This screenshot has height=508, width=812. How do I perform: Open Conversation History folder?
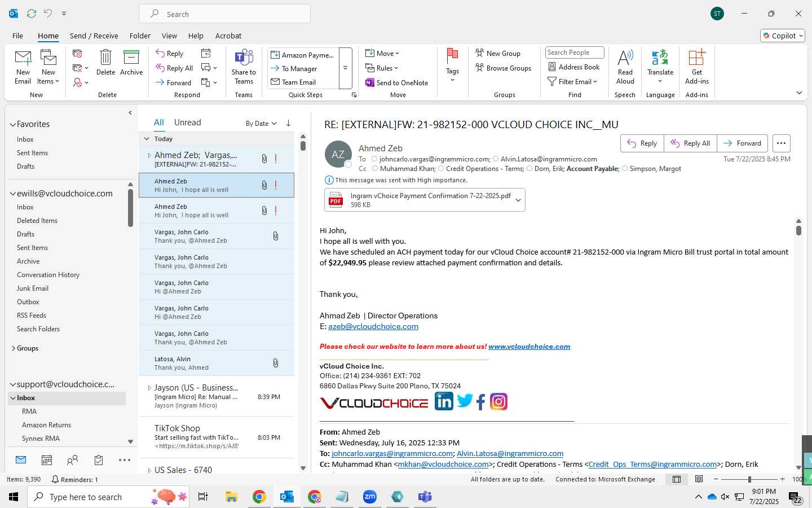48,275
